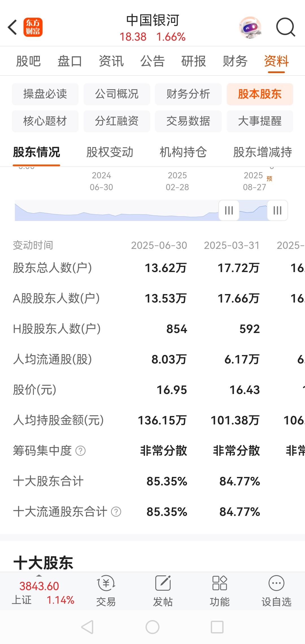This screenshot has width=305, height=644.
Task: Tap 人均流通股 value 8.03万
Action: [169, 359]
